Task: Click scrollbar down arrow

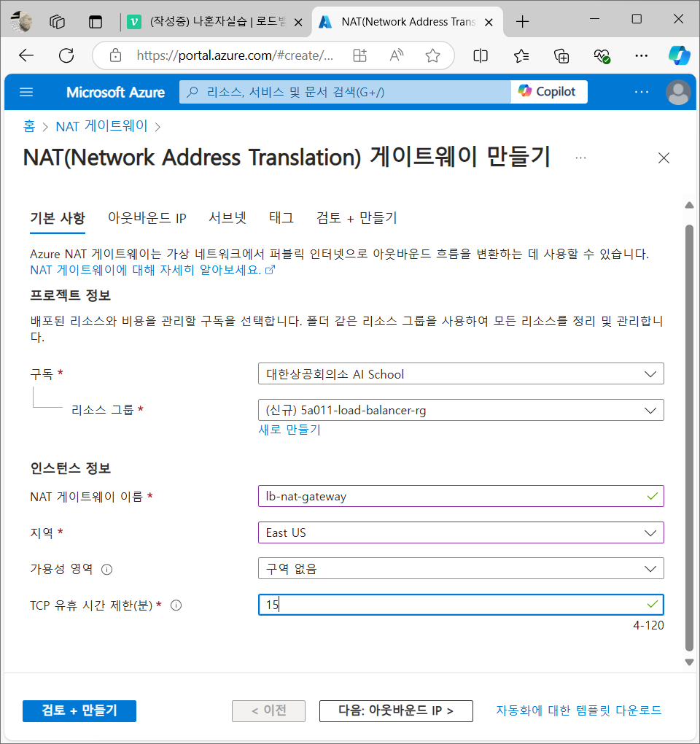Action: [x=690, y=662]
